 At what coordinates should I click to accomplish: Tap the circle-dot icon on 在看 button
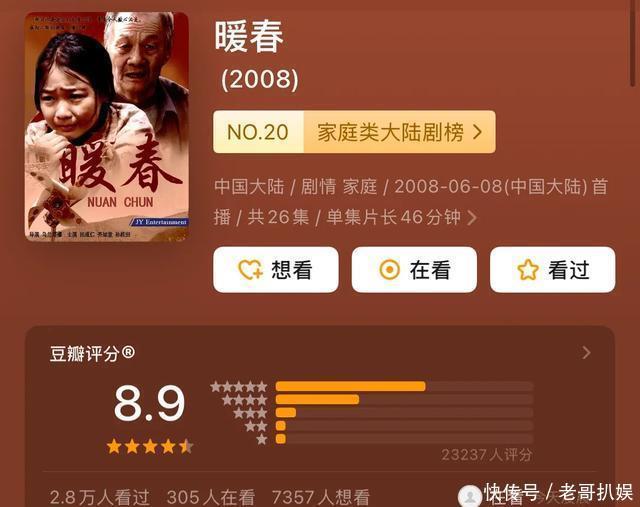pyautogui.click(x=389, y=270)
